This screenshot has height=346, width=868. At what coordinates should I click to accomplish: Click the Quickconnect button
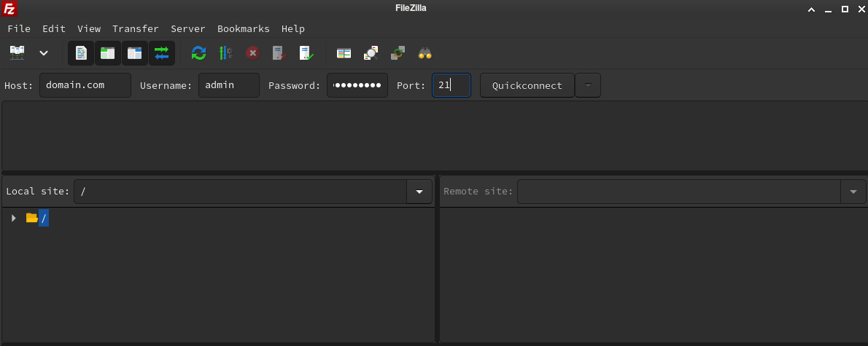coord(527,85)
